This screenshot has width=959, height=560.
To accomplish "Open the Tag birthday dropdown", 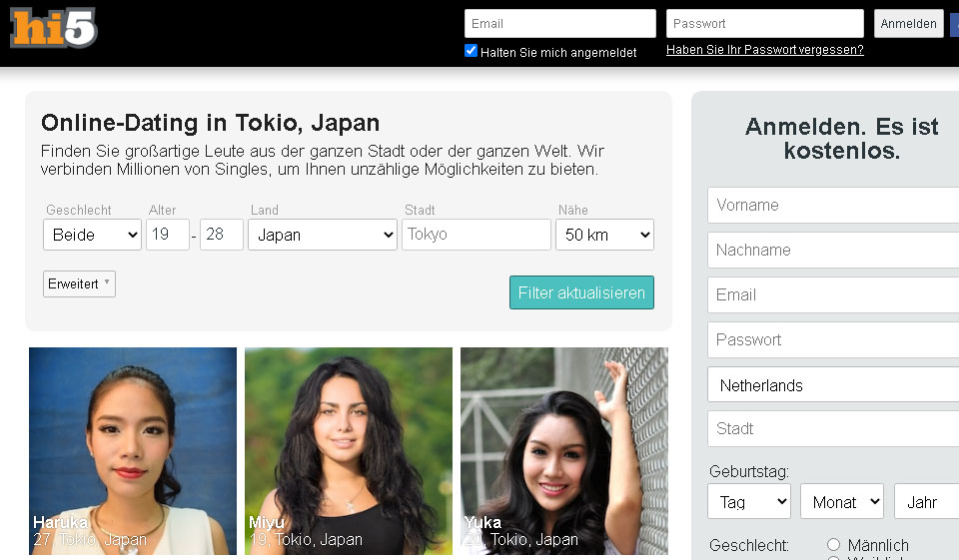I will pyautogui.click(x=748, y=502).
